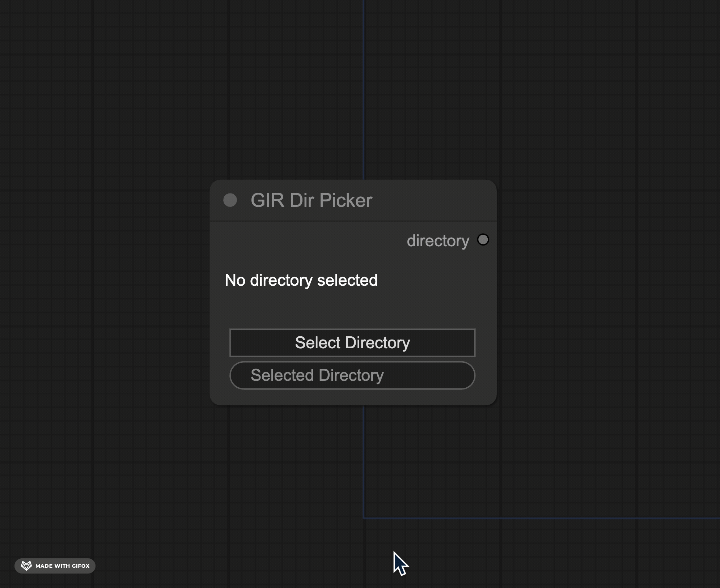Click the word 'Directory' inside the Select Directory button
The height and width of the screenshot is (588, 720).
click(x=377, y=343)
